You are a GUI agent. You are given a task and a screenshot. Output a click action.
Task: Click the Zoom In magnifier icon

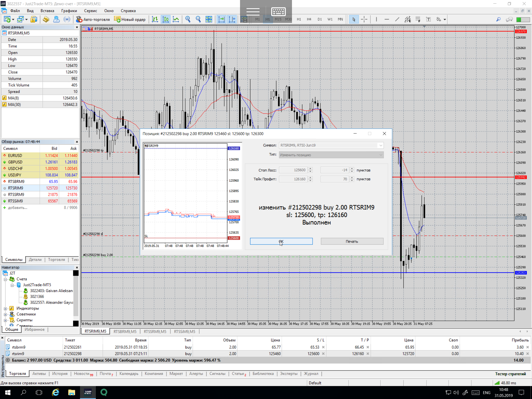coord(188,19)
